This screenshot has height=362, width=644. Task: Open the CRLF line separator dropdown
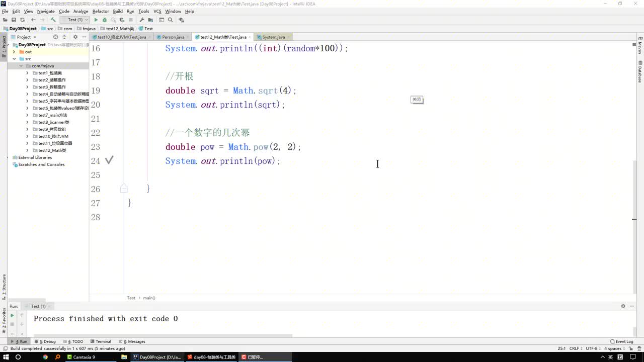577,348
